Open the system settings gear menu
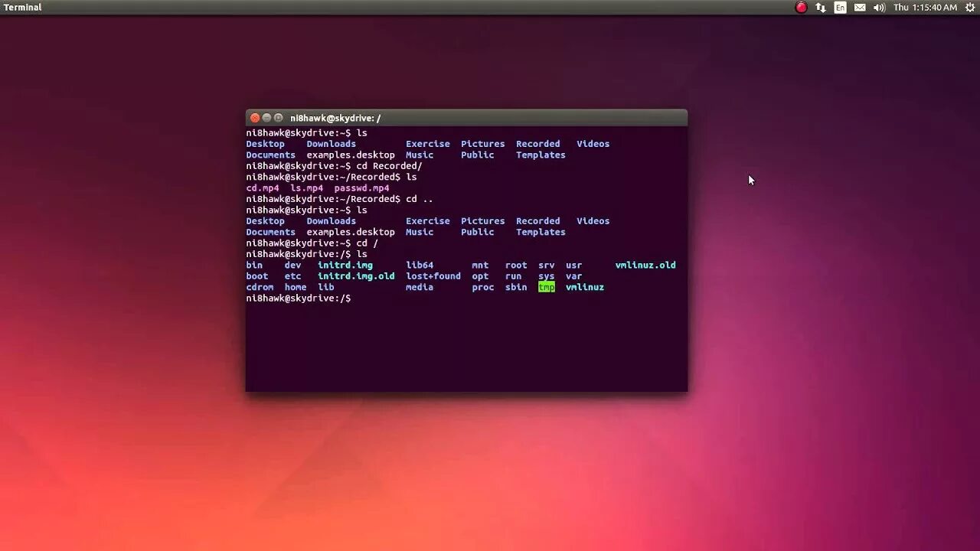This screenshot has width=980, height=551. coord(970,8)
